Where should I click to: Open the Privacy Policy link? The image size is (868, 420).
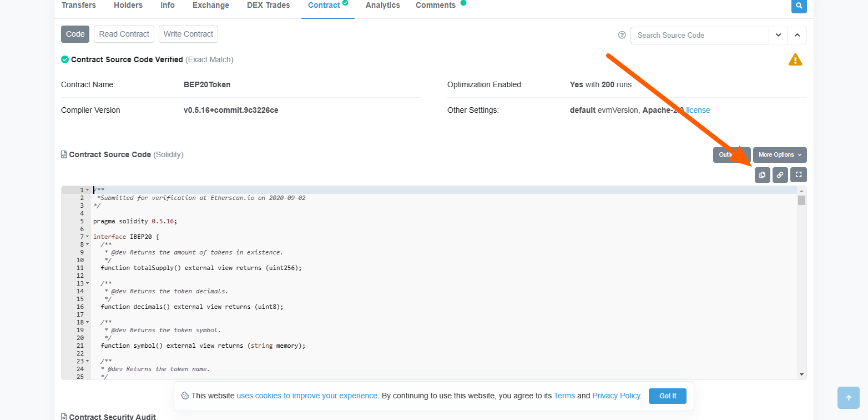point(617,396)
